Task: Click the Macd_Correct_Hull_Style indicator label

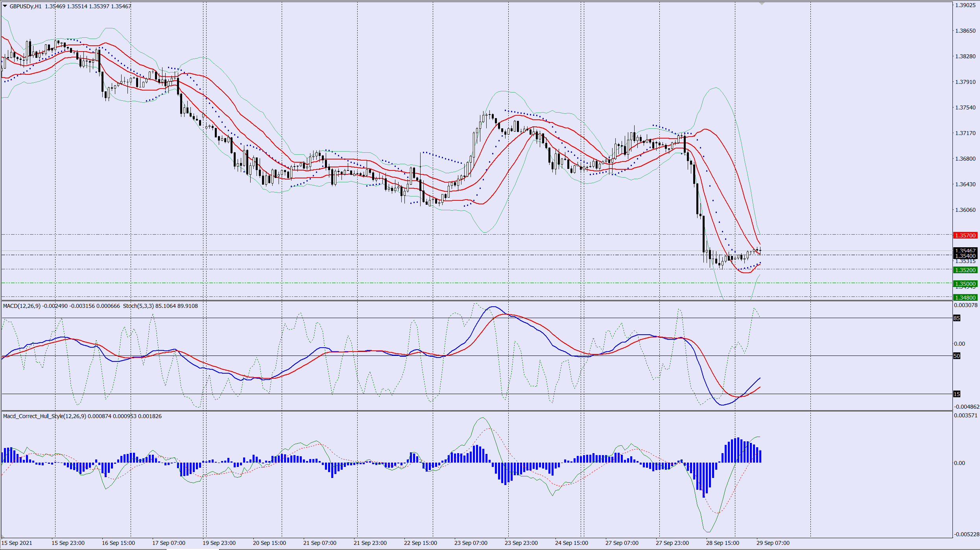Action: point(44,416)
